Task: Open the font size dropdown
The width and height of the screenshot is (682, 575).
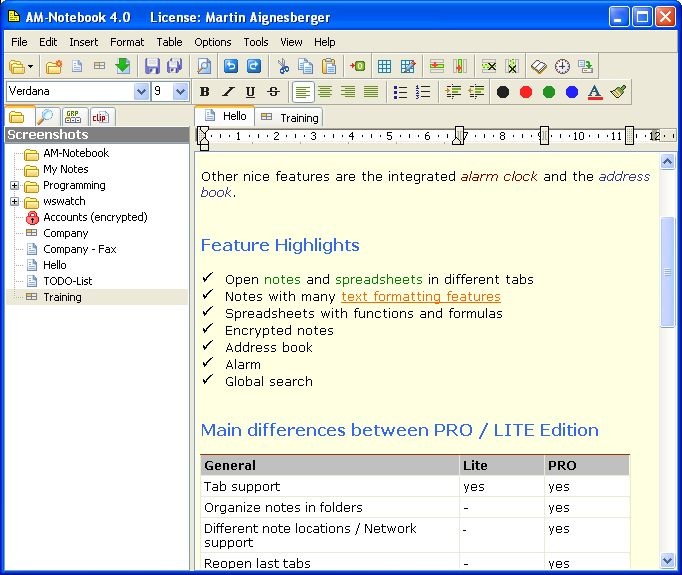Action: coord(180,92)
